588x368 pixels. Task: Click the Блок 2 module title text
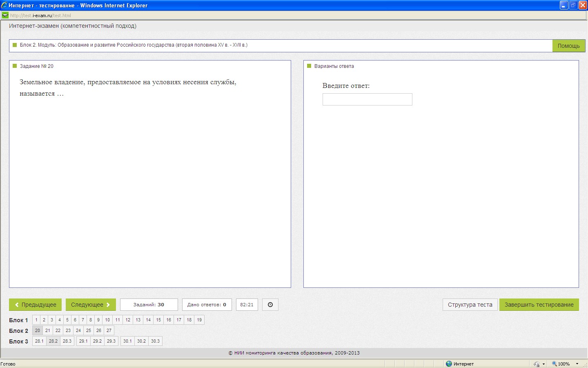click(x=134, y=45)
